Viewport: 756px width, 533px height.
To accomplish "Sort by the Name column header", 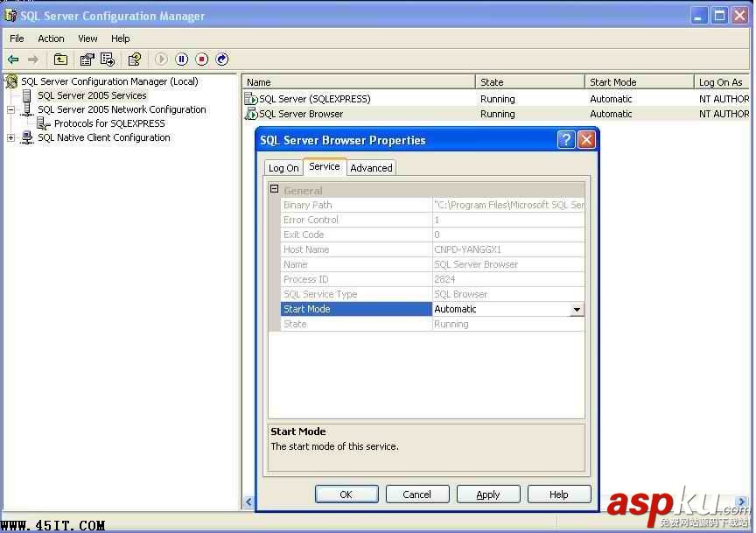I will [358, 82].
